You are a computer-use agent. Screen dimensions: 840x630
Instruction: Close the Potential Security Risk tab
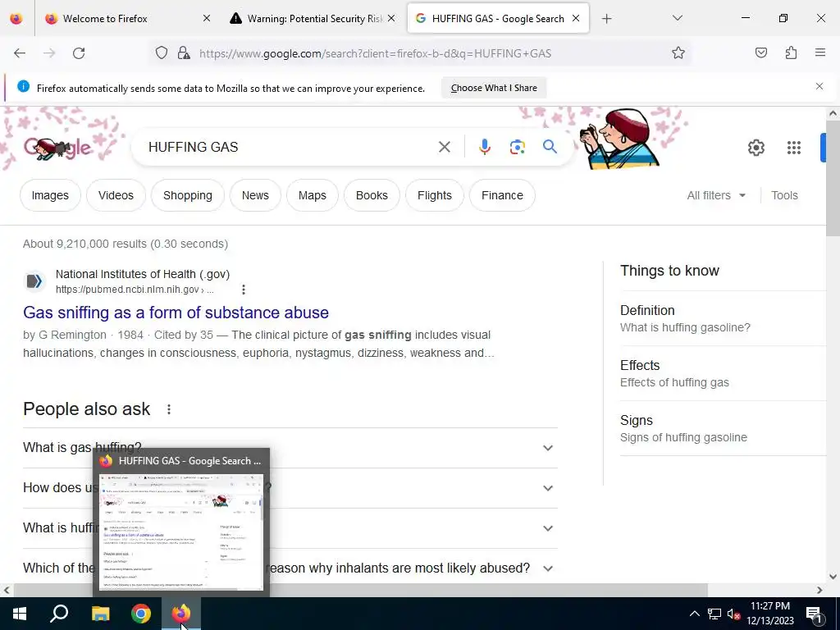coord(391,18)
